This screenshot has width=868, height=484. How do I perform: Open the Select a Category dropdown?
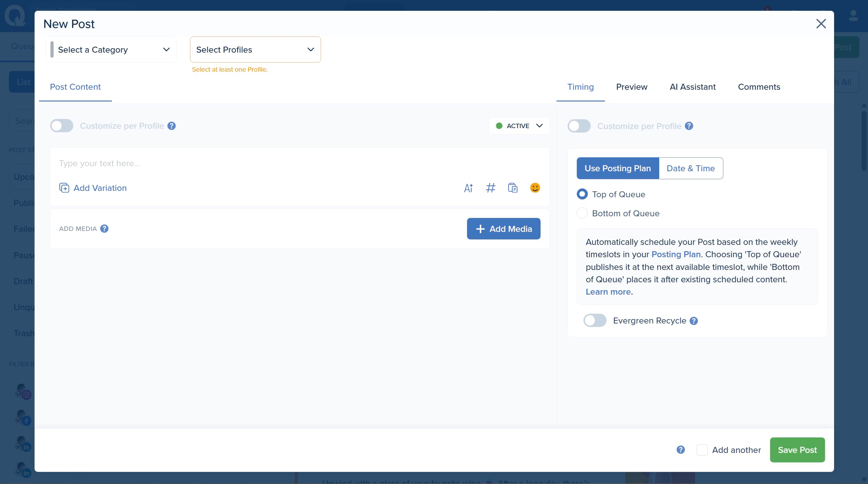tap(111, 50)
